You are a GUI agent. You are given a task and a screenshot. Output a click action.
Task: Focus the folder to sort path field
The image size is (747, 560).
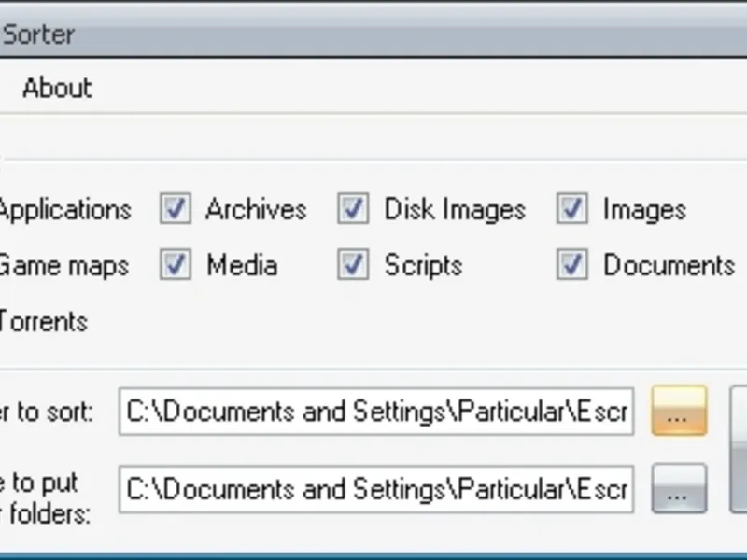click(375, 412)
